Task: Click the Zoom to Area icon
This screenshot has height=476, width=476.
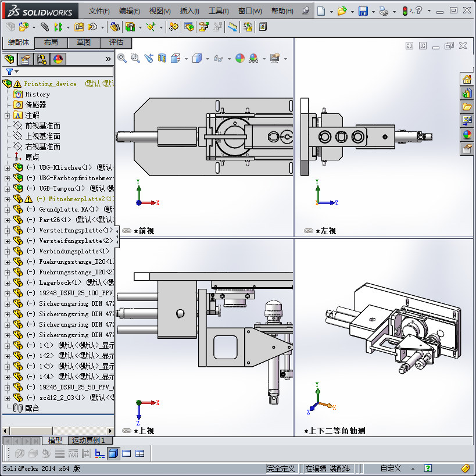Action: [135, 58]
